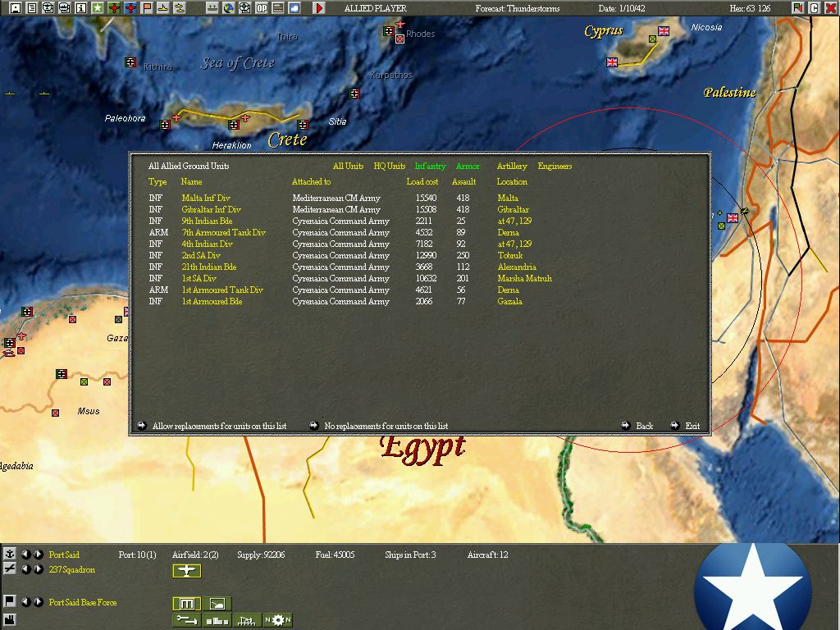Viewport: 840px width, 630px height.
Task: Select the tank unit icon in bottom panel
Action: point(217,604)
